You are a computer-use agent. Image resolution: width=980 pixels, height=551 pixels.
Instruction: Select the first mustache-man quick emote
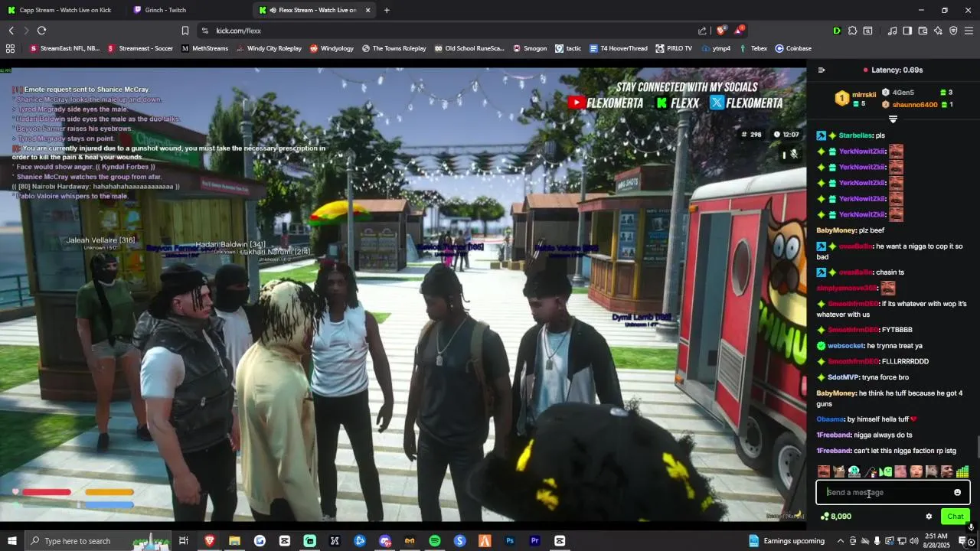[824, 471]
